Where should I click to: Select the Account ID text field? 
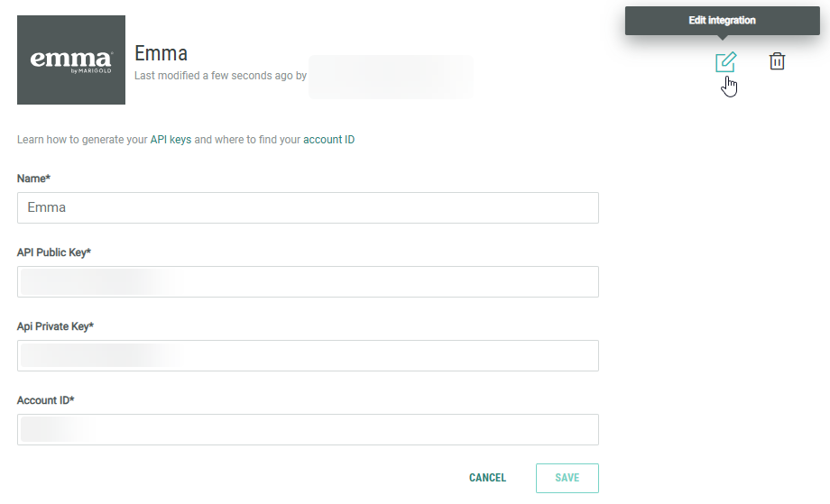(308, 429)
